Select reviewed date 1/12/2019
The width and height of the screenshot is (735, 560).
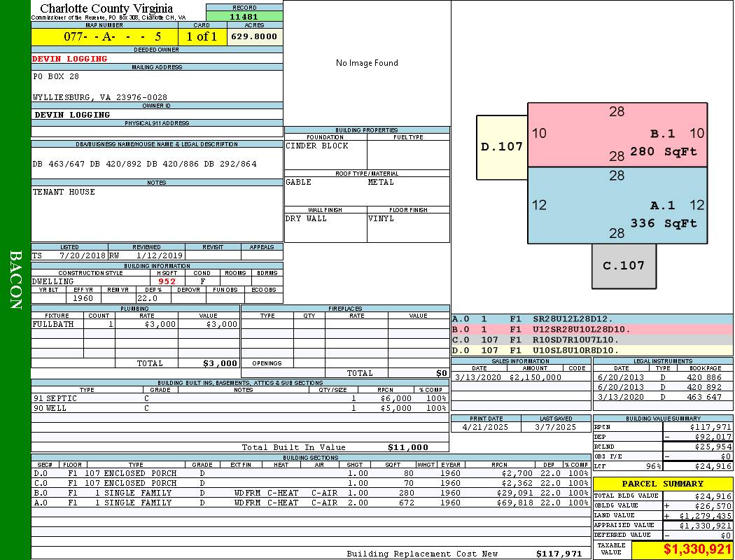coord(160,256)
